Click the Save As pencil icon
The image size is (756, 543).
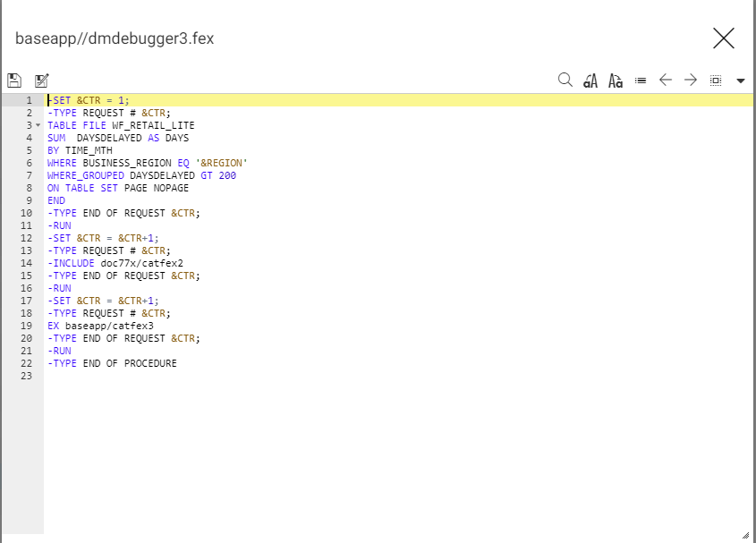42,80
